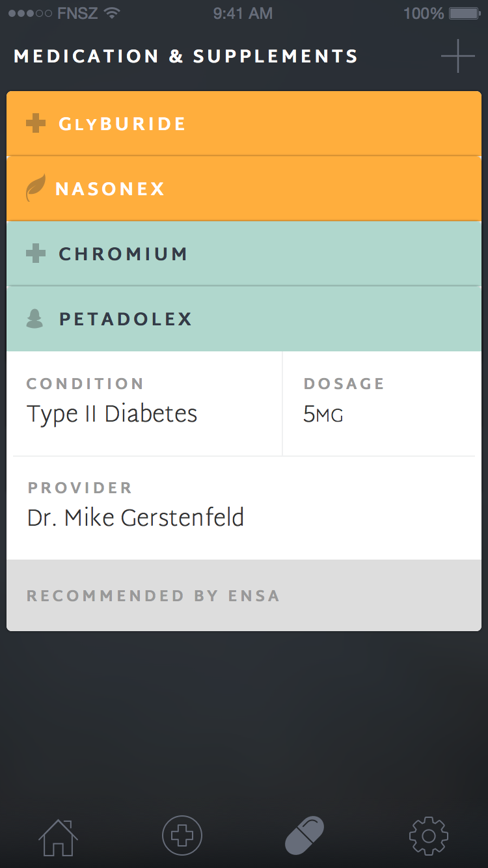Open the medical cross circle tab
488x868 pixels.
coord(182,835)
